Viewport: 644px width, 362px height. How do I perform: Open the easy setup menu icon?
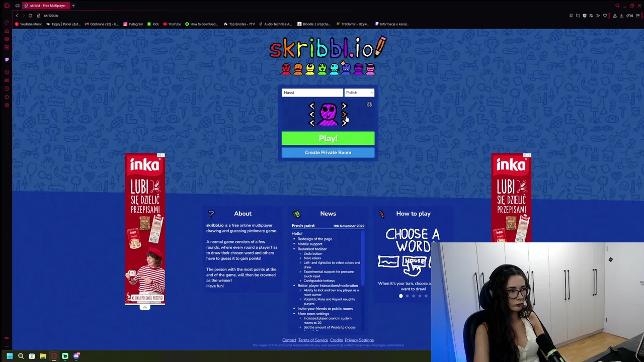637,16
